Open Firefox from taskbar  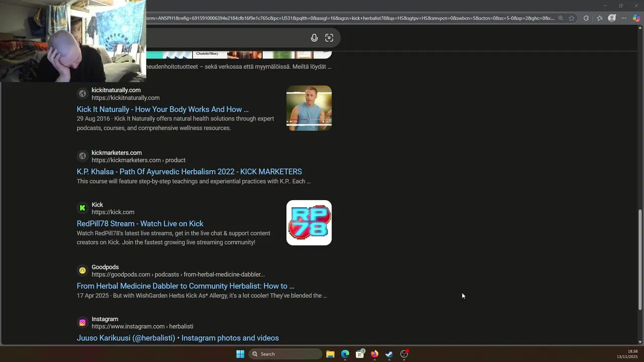374,354
